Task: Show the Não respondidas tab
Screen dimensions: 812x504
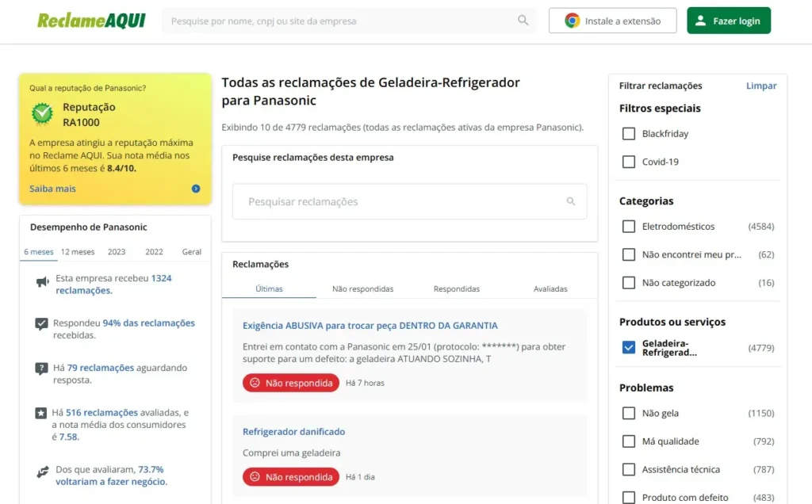Action: coord(363,288)
